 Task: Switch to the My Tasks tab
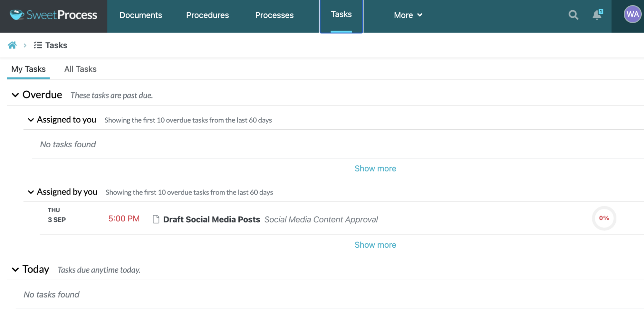pyautogui.click(x=28, y=69)
